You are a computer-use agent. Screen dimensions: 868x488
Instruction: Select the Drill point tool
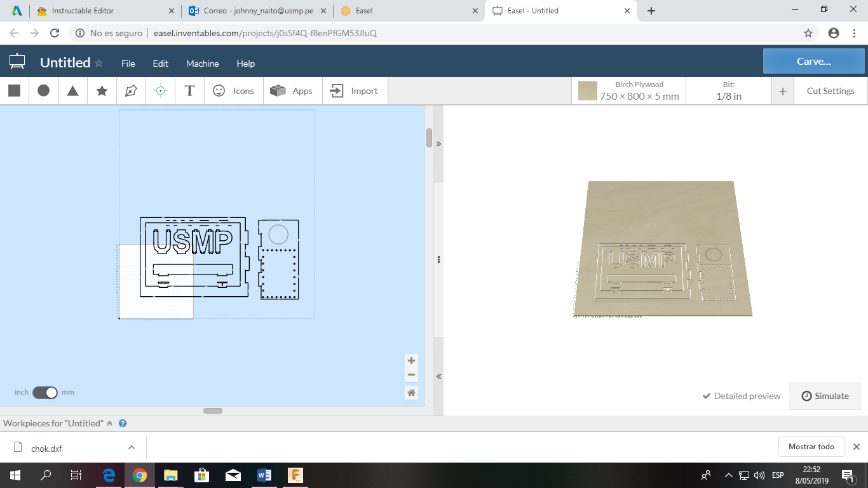click(160, 91)
